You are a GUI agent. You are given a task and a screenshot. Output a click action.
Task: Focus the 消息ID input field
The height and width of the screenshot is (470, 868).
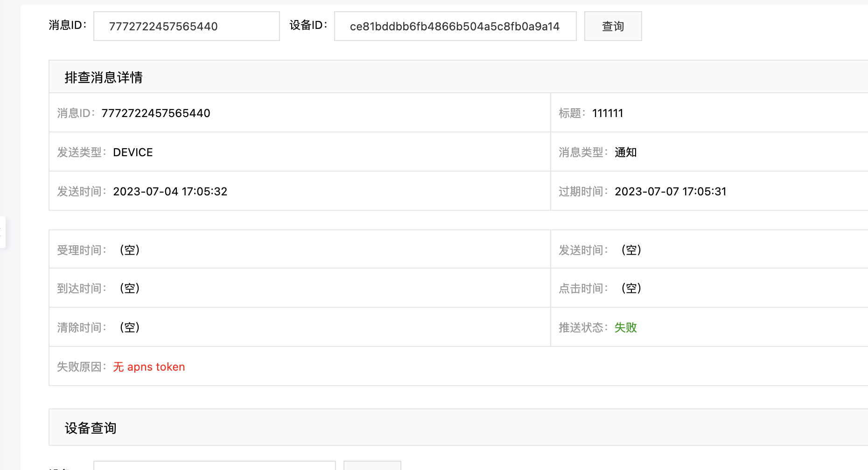pyautogui.click(x=186, y=26)
